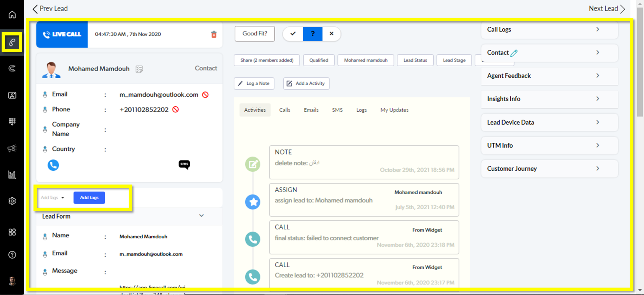Edit contact using the pencil icon

point(514,53)
